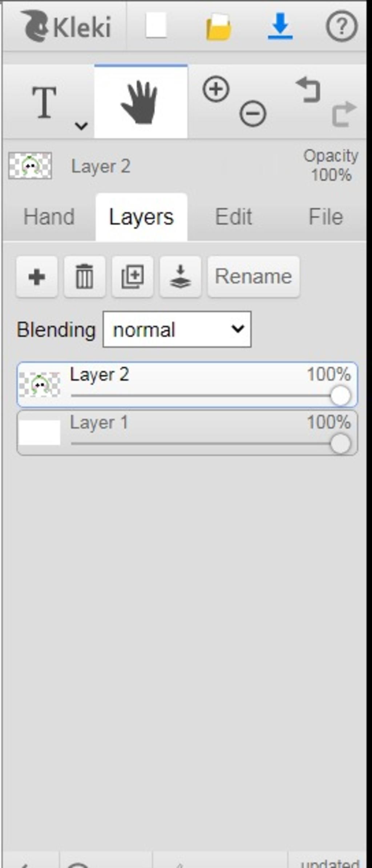
Task: Add a new layer
Action: [37, 277]
